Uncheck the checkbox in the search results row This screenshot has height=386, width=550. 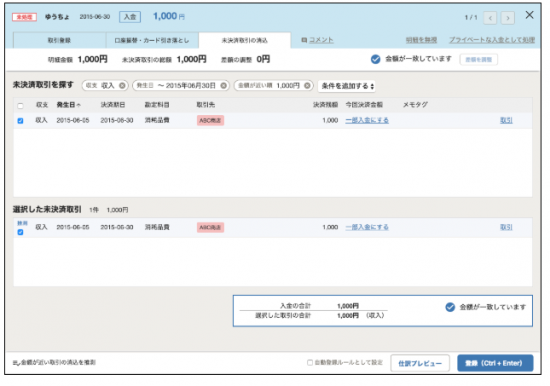pyautogui.click(x=20, y=121)
